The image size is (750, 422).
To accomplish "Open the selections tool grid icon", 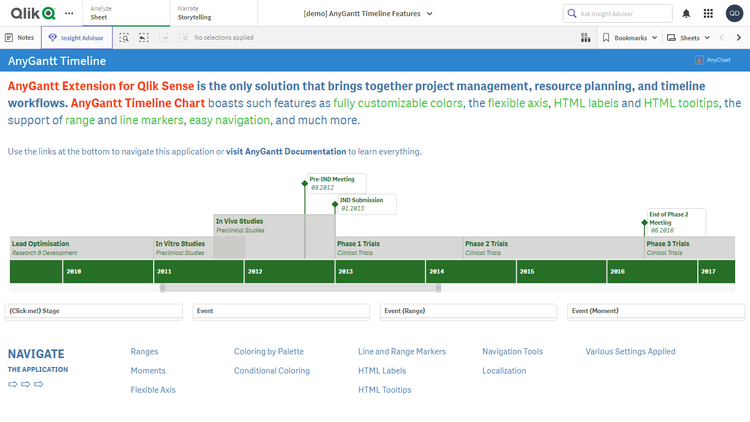I will 585,37.
